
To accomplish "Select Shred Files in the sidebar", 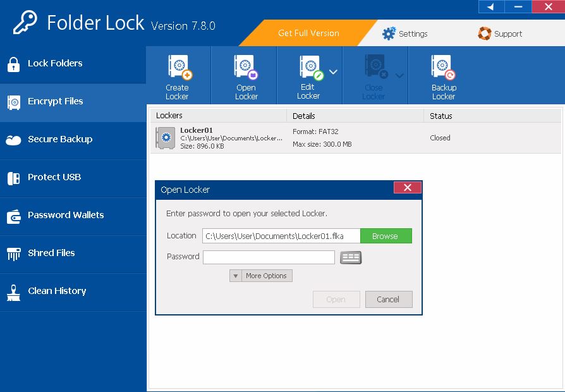I will point(51,253).
